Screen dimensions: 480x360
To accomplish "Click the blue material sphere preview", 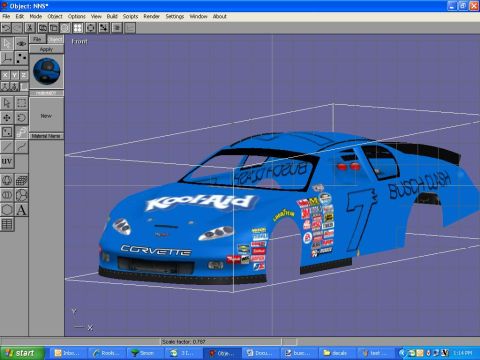I will [47, 71].
